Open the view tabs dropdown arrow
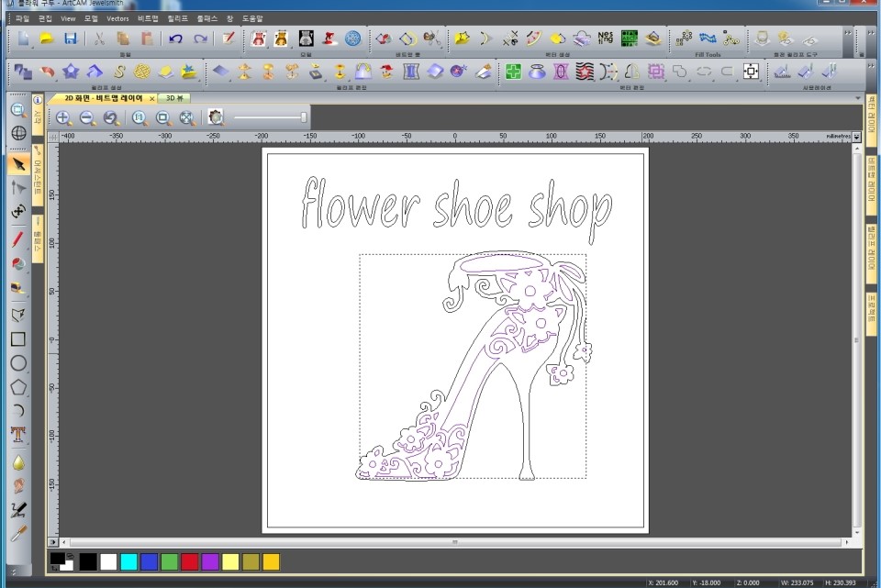This screenshot has height=588, width=881. click(857, 98)
